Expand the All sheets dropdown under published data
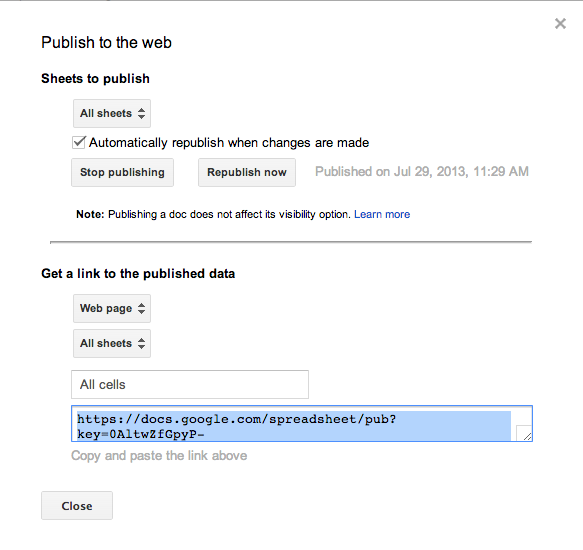Image resolution: width=583 pixels, height=550 pixels. click(x=112, y=343)
